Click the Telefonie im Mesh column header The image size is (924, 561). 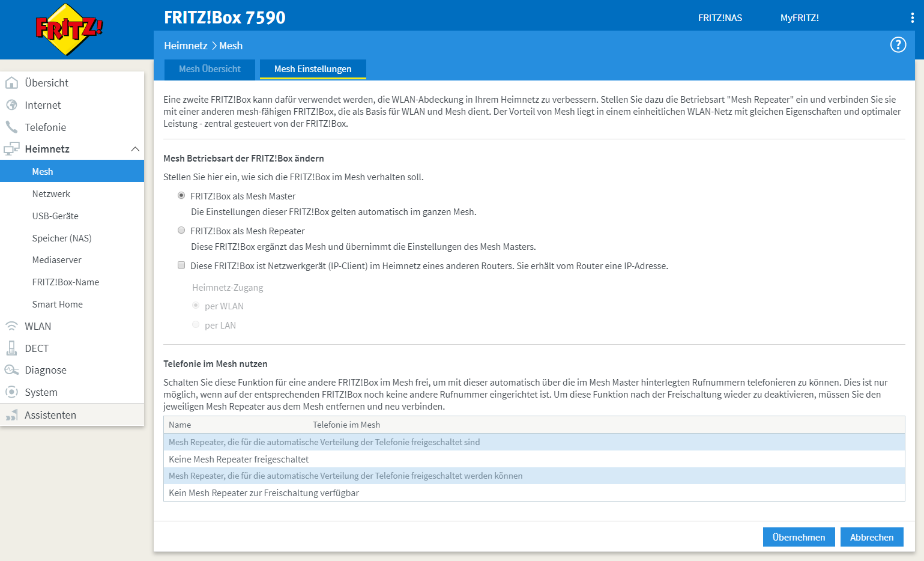[x=346, y=425]
